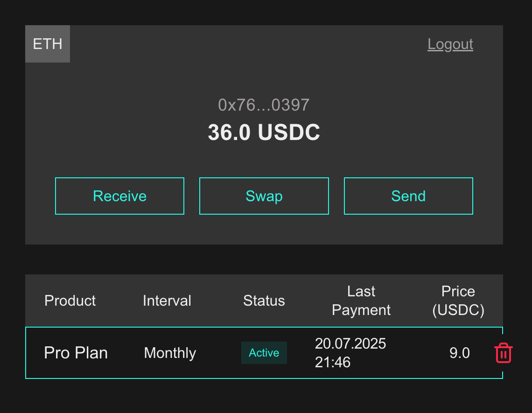Click the Monthly interval cell
Image resolution: width=532 pixels, height=413 pixels.
tap(170, 353)
